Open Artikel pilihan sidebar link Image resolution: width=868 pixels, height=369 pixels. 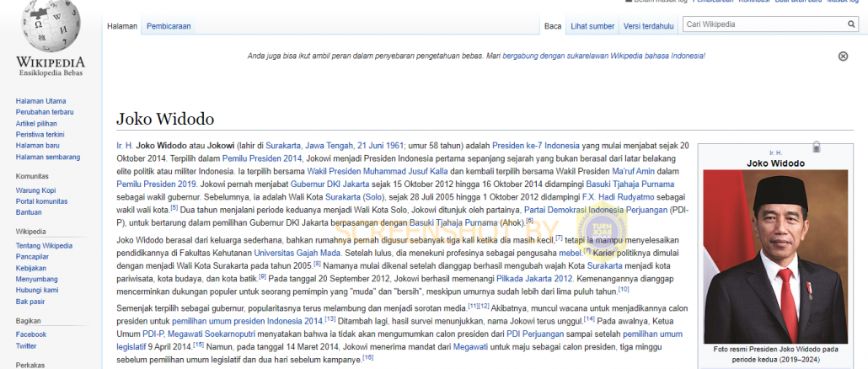(x=36, y=123)
